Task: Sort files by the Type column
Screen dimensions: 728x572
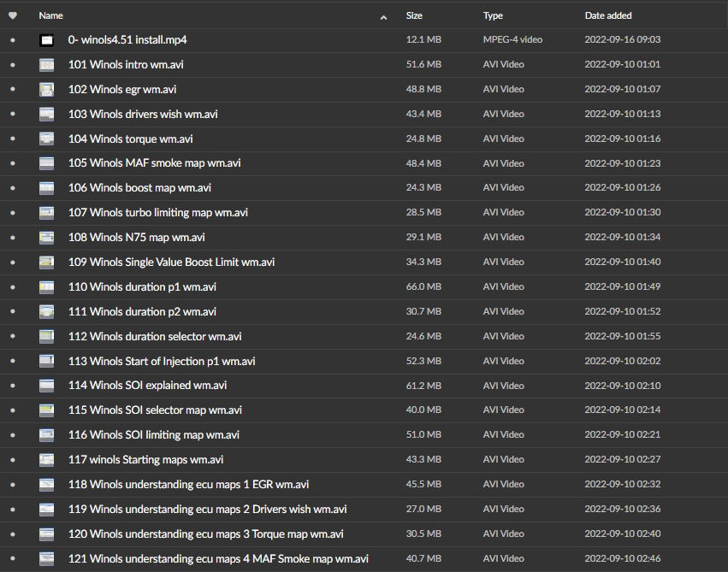Action: pyautogui.click(x=493, y=15)
